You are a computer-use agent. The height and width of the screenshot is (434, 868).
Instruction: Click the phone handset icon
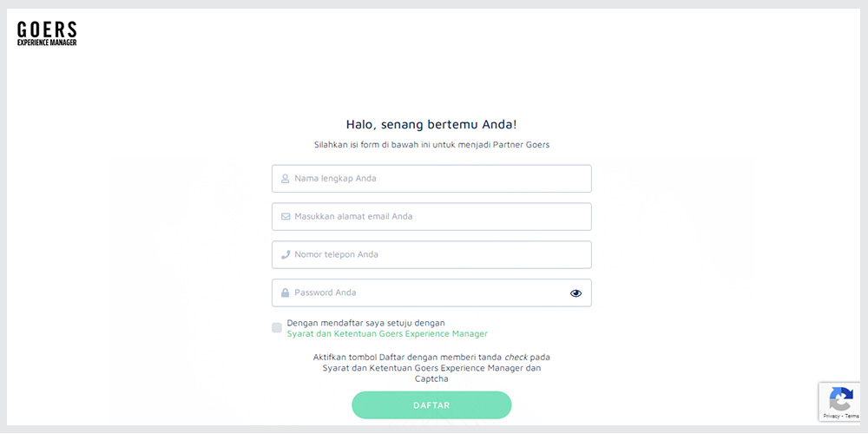286,254
